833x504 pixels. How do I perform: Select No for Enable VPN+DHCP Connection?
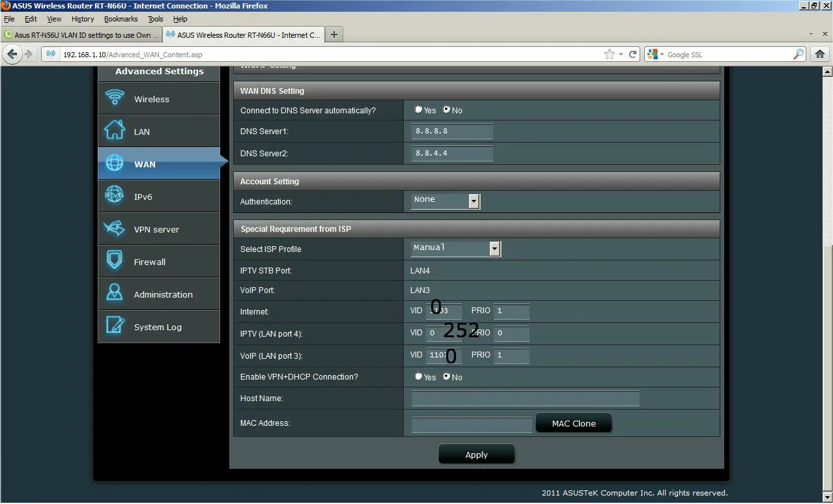[x=447, y=376]
